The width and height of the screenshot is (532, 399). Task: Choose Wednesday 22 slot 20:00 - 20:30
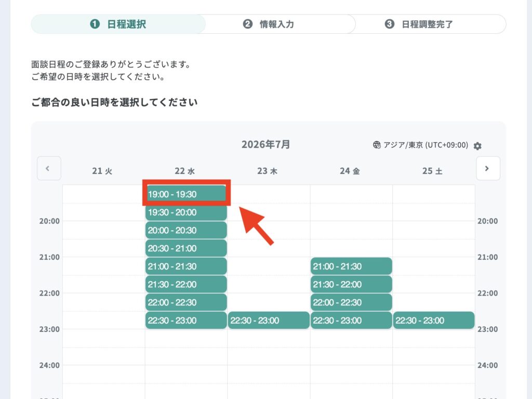tap(186, 230)
